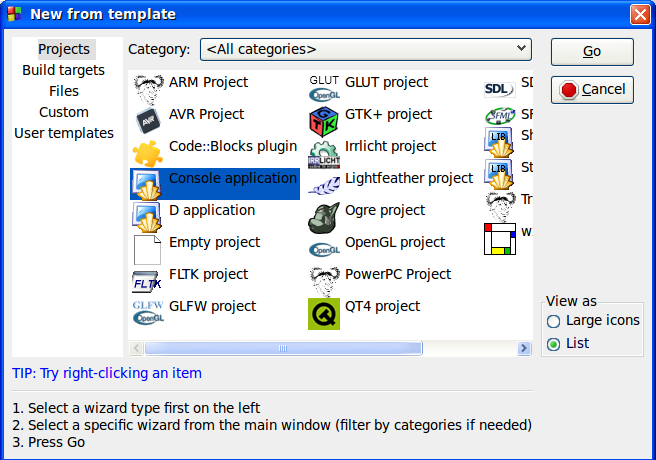656x460 pixels.
Task: Choose the Code::Blocks plugin puzzle icon
Action: (148, 151)
